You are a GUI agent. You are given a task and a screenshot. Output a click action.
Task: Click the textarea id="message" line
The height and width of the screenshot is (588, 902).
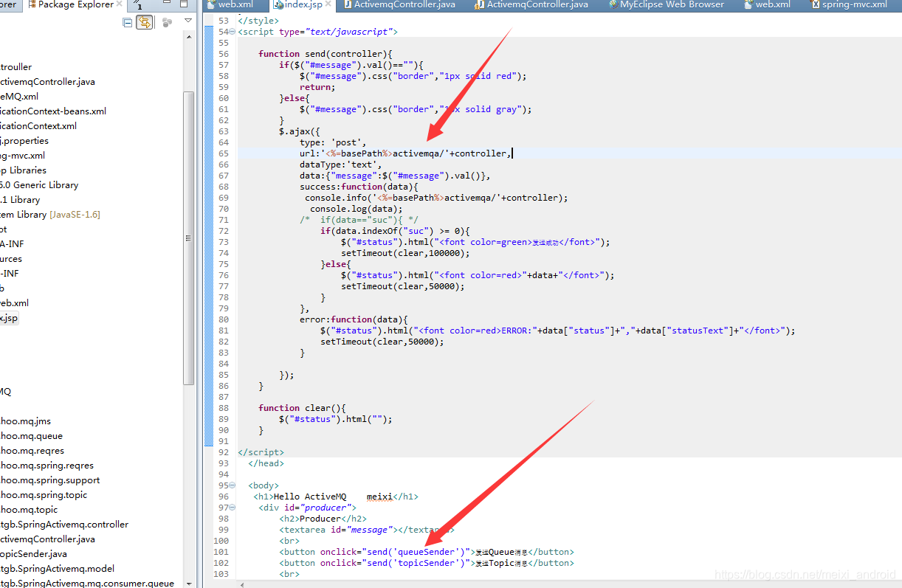(366, 530)
